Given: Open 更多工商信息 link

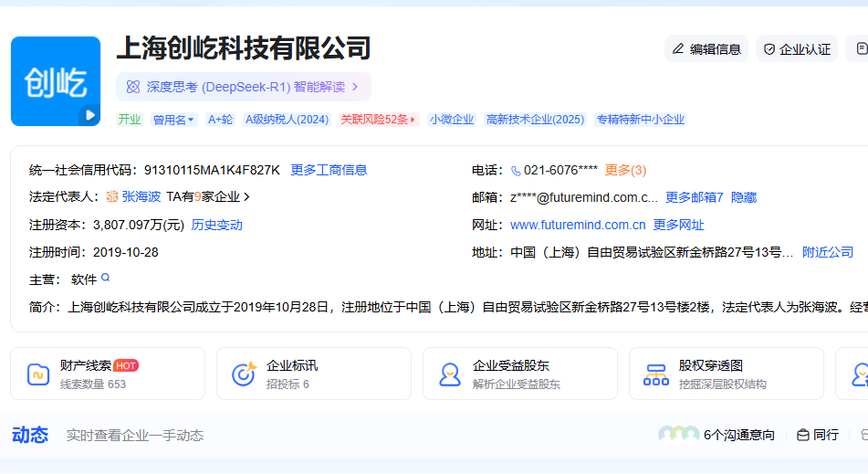Looking at the screenshot, I should (x=329, y=170).
